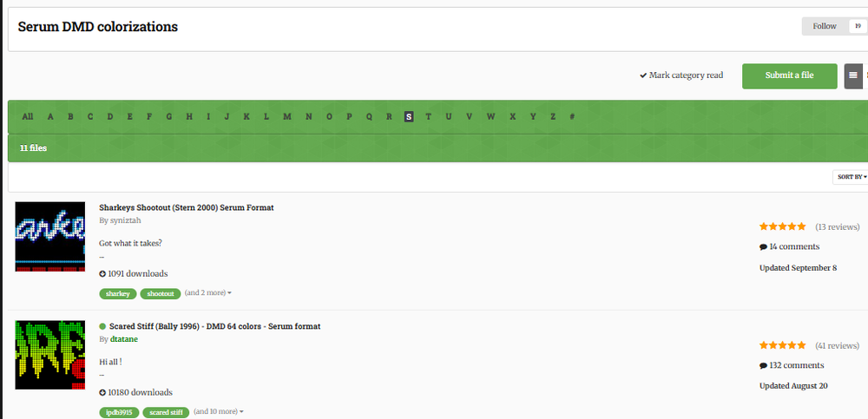Open Scared Stiff '(41 reviews)' text
Screen dimensions: 868x419
tap(838, 346)
